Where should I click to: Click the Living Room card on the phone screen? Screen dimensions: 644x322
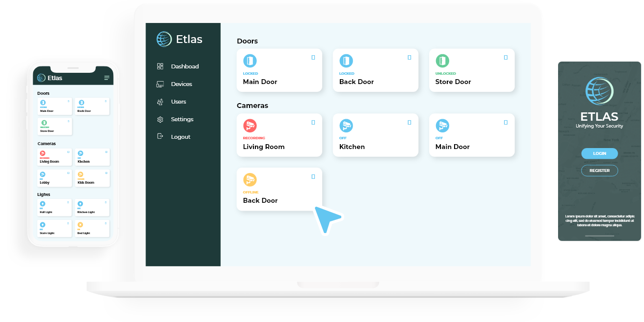click(54, 157)
